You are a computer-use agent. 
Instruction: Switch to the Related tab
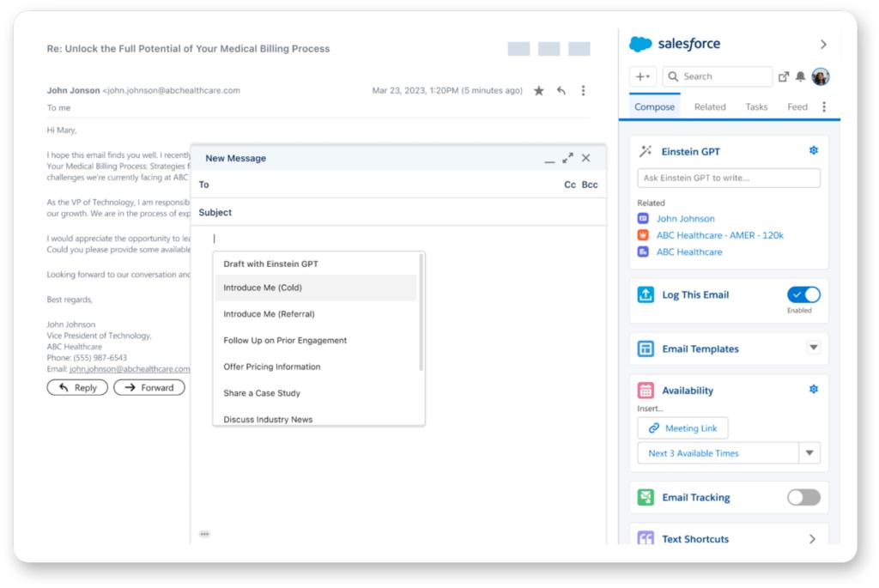pos(711,106)
